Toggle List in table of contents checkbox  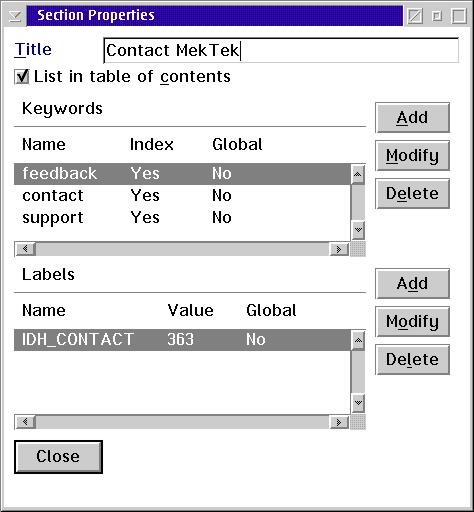pyautogui.click(x=22, y=77)
